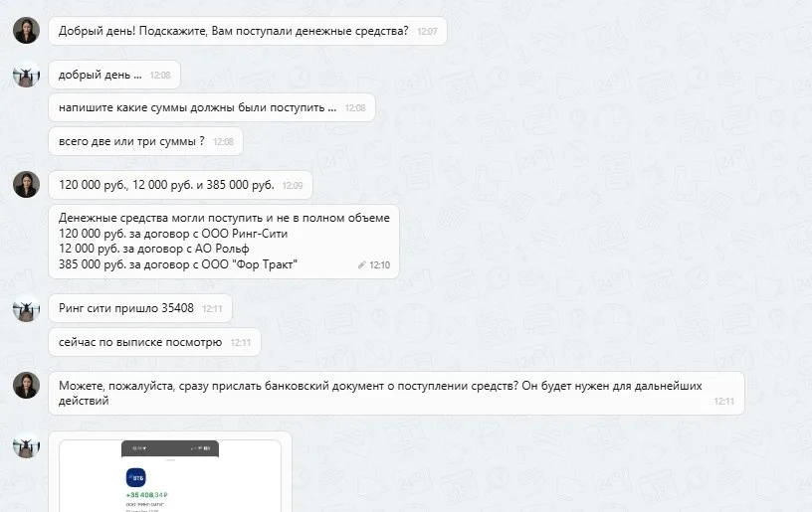This screenshot has height=512, width=812.
Task: Click the 'сейчас по выписке посмотрю' message
Action: tap(154, 342)
